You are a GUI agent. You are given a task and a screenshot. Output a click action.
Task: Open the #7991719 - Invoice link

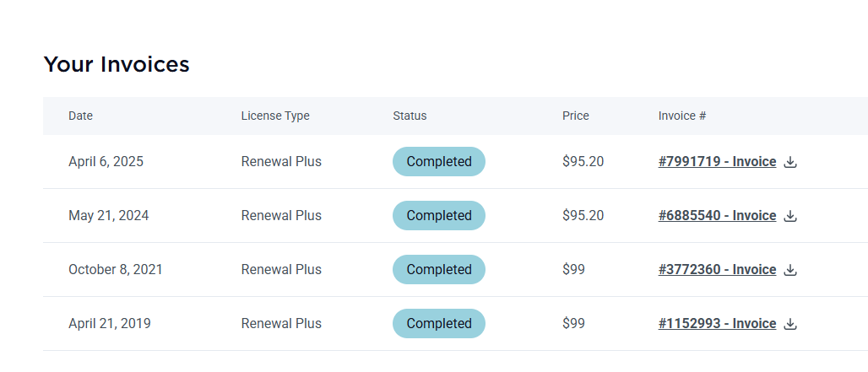point(717,161)
